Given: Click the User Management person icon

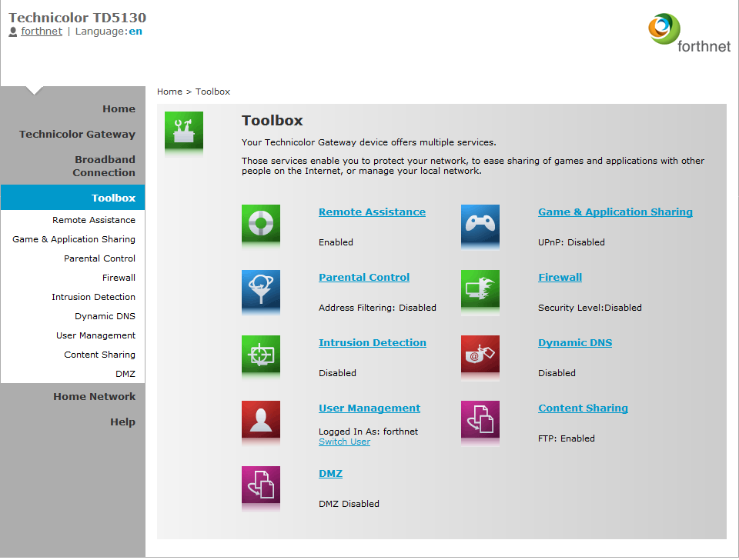Looking at the screenshot, I should coord(261,420).
